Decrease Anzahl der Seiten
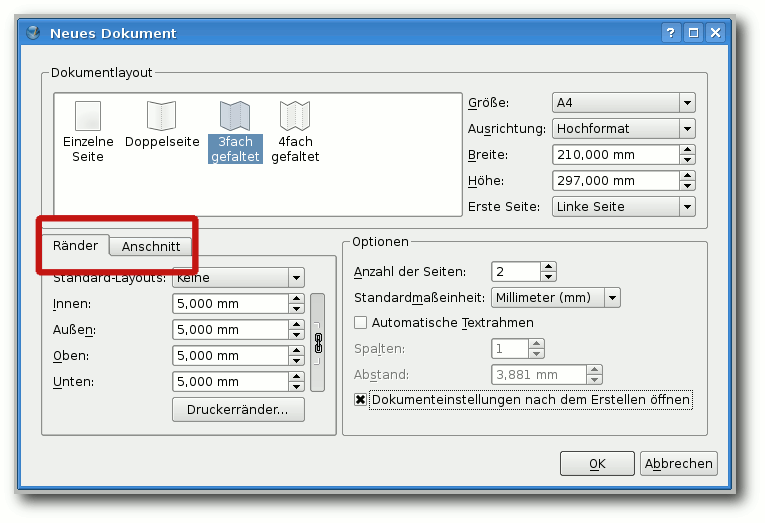Image resolution: width=765 pixels, height=523 pixels. (x=548, y=277)
